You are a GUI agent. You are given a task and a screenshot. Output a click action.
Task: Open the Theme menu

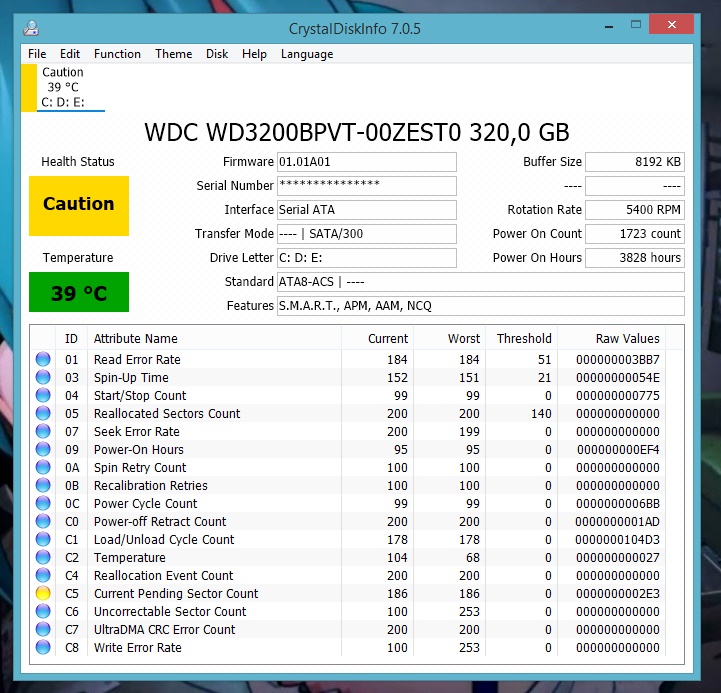(173, 54)
